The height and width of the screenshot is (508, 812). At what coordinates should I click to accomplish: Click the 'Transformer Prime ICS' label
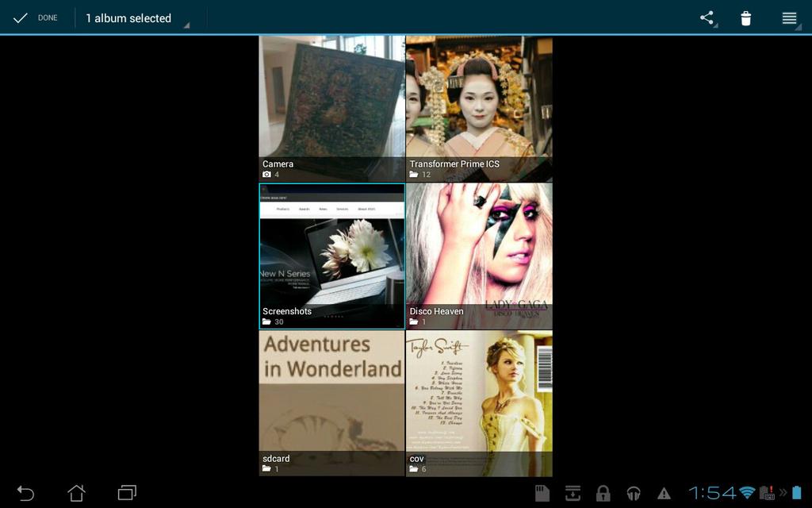tap(454, 164)
